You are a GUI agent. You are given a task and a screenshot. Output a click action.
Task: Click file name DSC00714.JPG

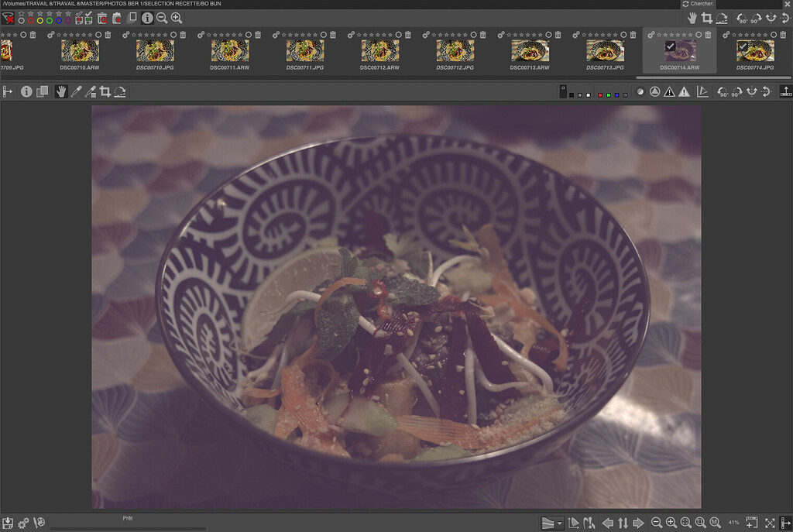pyautogui.click(x=755, y=67)
